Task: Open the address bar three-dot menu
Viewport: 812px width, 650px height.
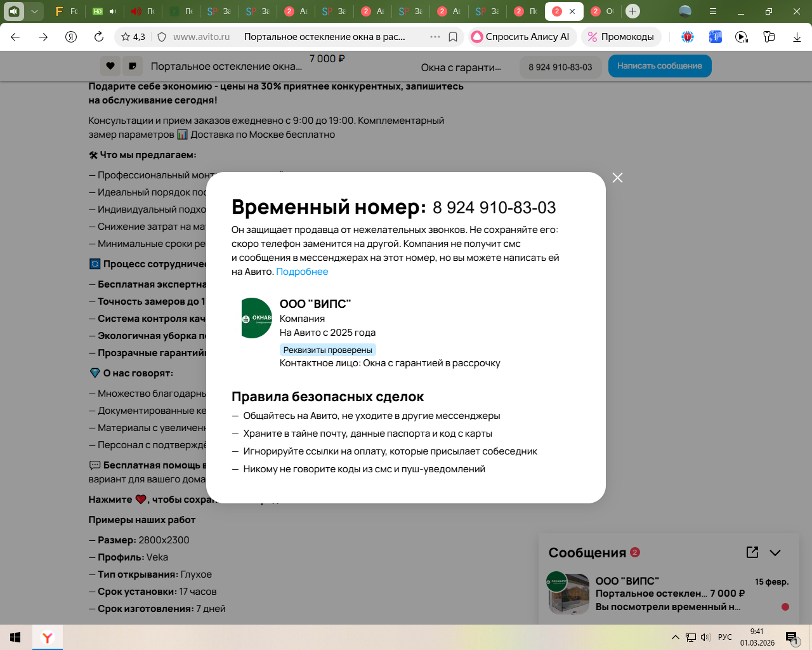Action: click(x=435, y=37)
